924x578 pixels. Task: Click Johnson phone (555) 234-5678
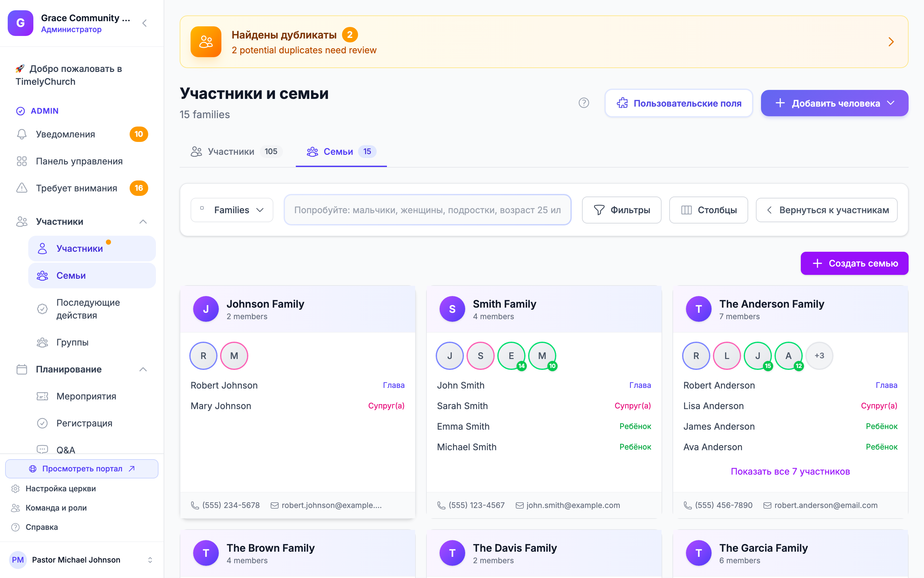pyautogui.click(x=225, y=505)
